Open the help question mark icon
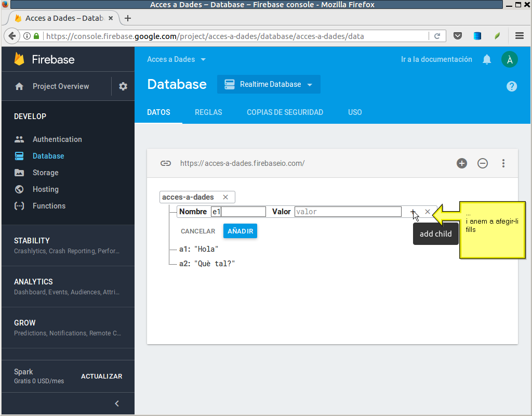The image size is (532, 416). 512,86
